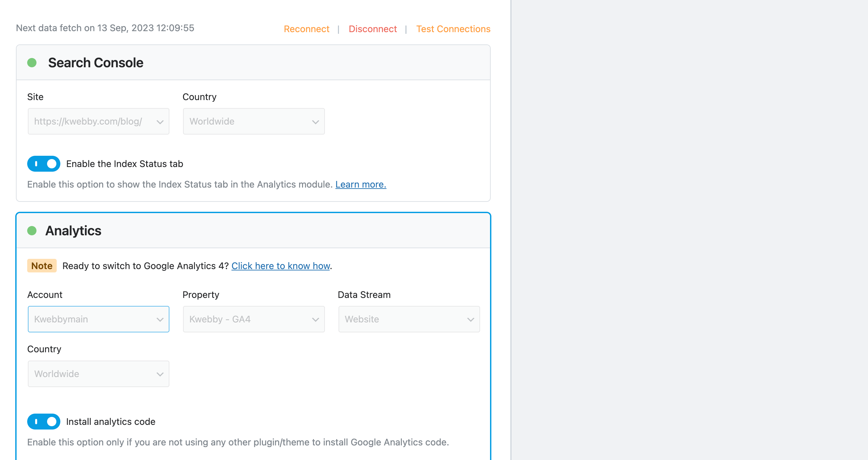This screenshot has width=868, height=460.
Task: Open the Data Stream dropdown
Action: [x=409, y=319]
